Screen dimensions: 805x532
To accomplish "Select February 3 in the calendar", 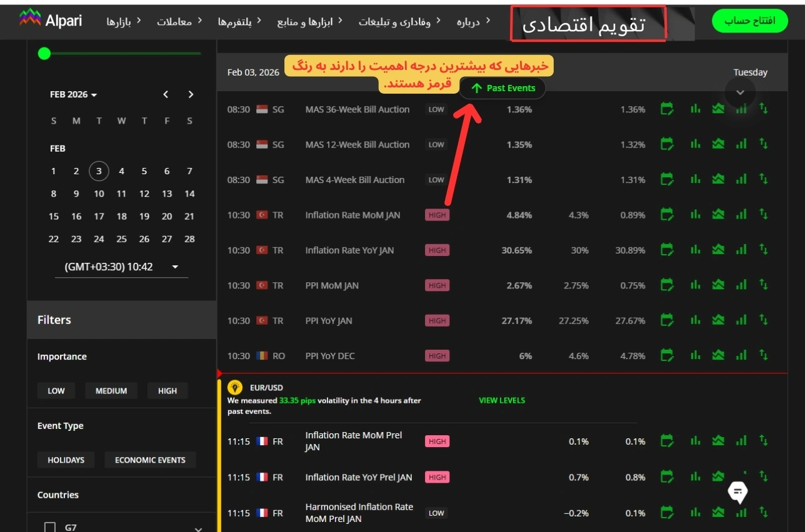I will pos(99,171).
